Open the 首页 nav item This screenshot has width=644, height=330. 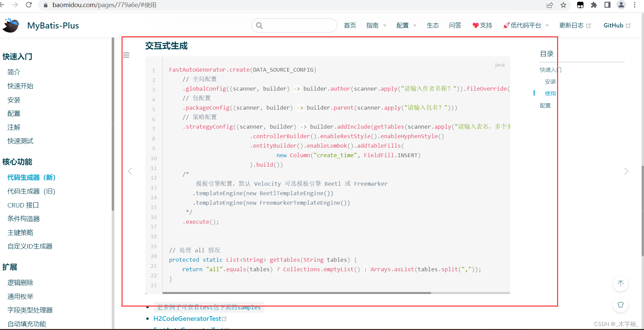pyautogui.click(x=350, y=25)
